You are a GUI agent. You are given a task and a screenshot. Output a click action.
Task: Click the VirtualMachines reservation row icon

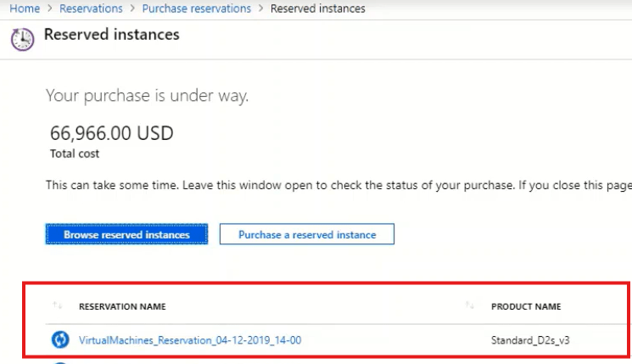[x=60, y=340]
